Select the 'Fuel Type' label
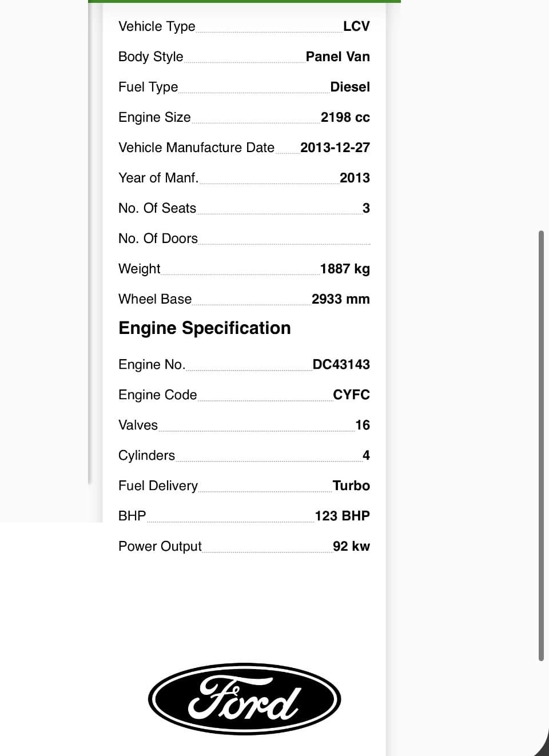This screenshot has width=549, height=756. click(148, 87)
